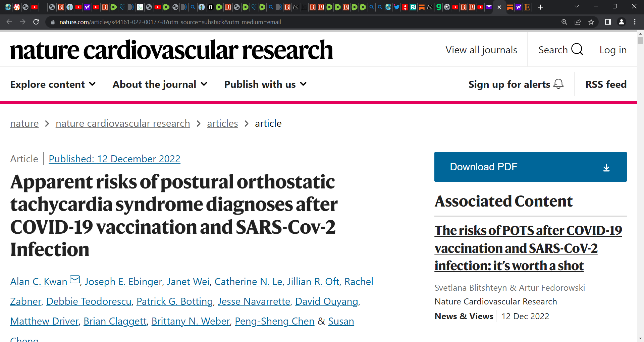Click the Search option in header
Image resolution: width=644 pixels, height=342 pixels.
561,50
